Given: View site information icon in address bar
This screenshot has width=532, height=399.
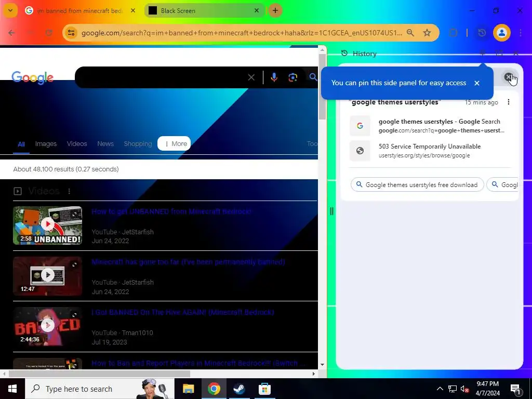Looking at the screenshot, I should 71,33.
